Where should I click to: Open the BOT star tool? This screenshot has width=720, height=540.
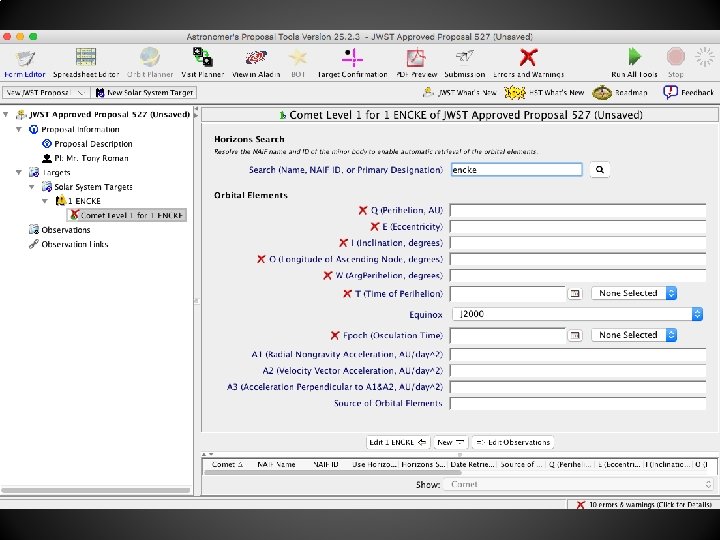[298, 63]
